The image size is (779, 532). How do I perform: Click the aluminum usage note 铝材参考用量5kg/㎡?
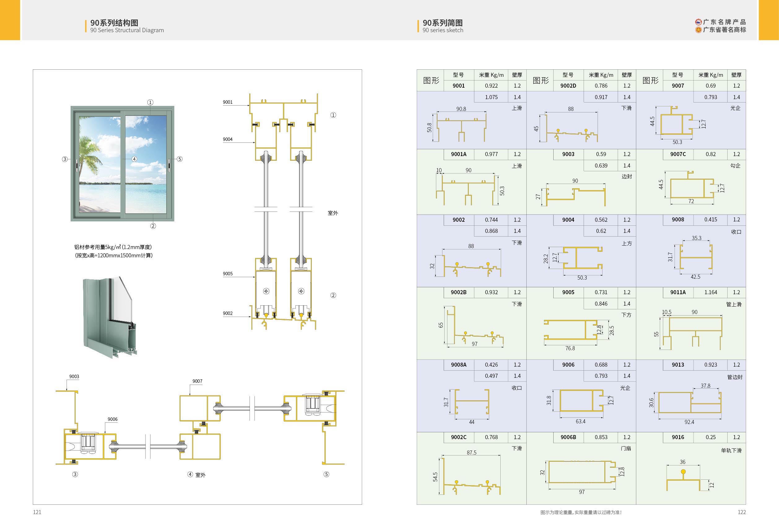click(x=113, y=247)
